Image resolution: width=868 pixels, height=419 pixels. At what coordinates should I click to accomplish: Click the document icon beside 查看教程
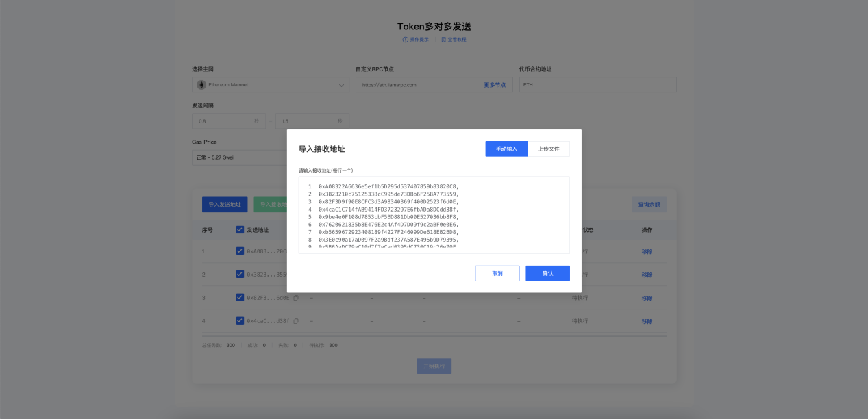coord(443,40)
